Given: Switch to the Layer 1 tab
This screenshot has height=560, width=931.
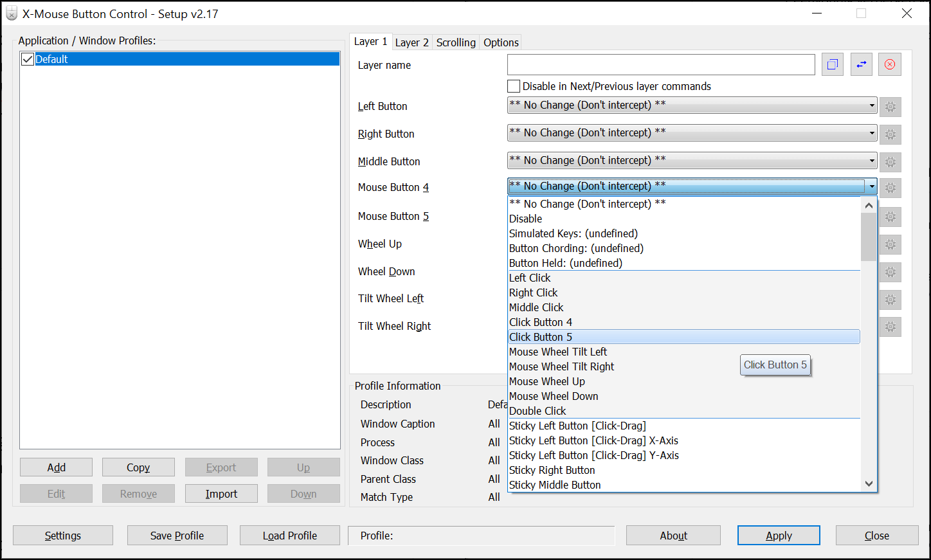Looking at the screenshot, I should tap(371, 42).
